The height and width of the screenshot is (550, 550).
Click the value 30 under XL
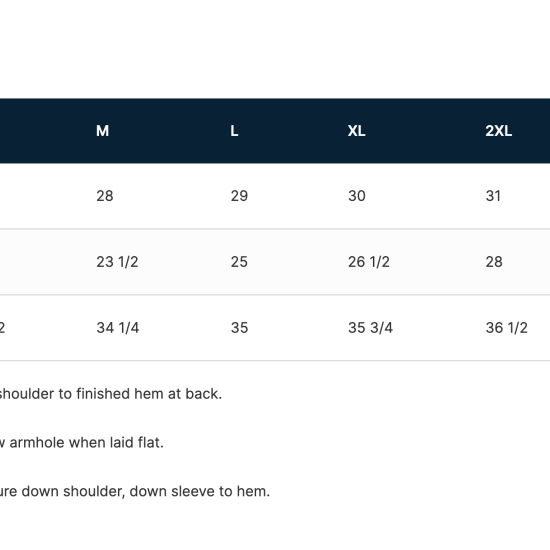tap(357, 196)
